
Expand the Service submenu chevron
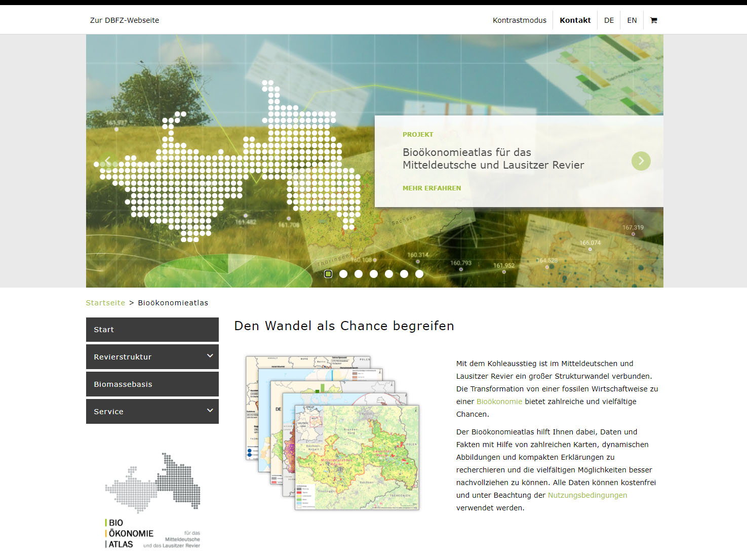210,411
